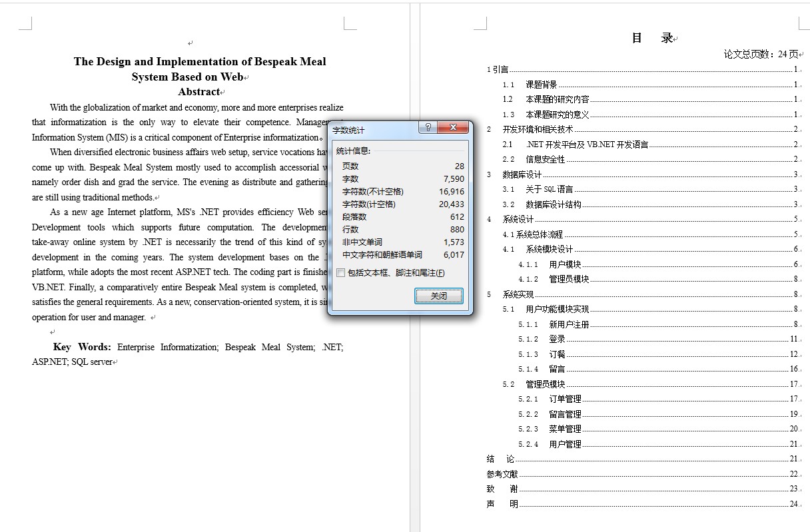This screenshot has width=810, height=532.
Task: Jump to contents entry 4.1 系统总体流程
Action: coord(650,234)
